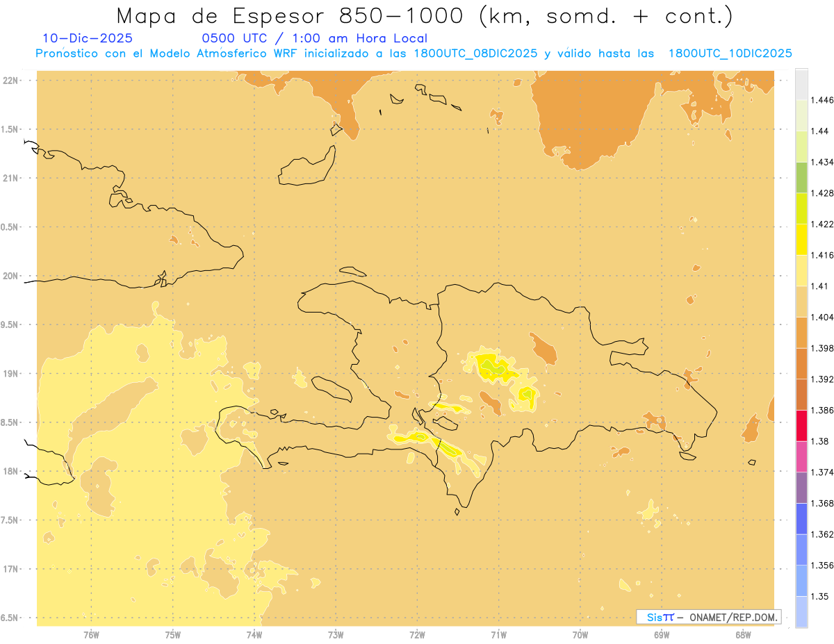Select the gray top segment above 1.446
The height and width of the screenshot is (644, 834).
(x=801, y=84)
